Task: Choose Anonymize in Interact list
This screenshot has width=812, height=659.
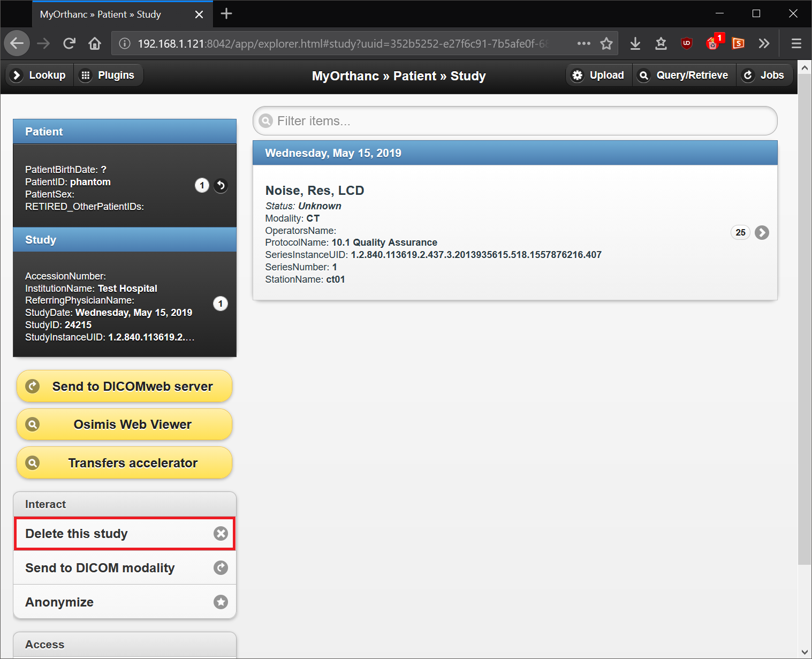Action: pos(124,602)
